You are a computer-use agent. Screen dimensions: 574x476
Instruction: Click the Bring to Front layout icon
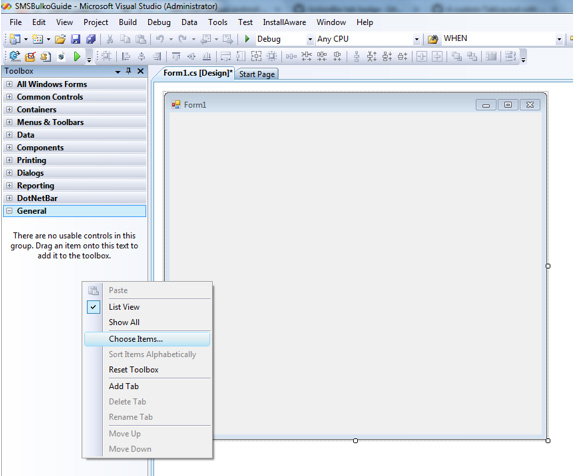[456, 56]
